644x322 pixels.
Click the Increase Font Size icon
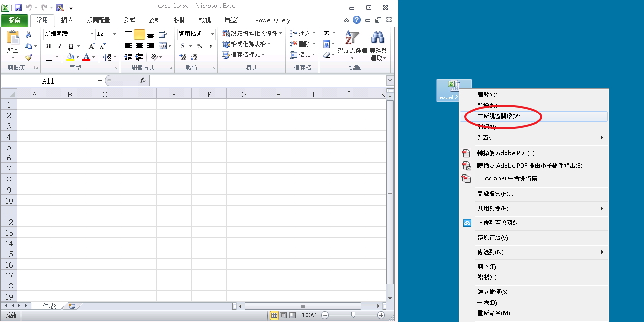tap(92, 46)
